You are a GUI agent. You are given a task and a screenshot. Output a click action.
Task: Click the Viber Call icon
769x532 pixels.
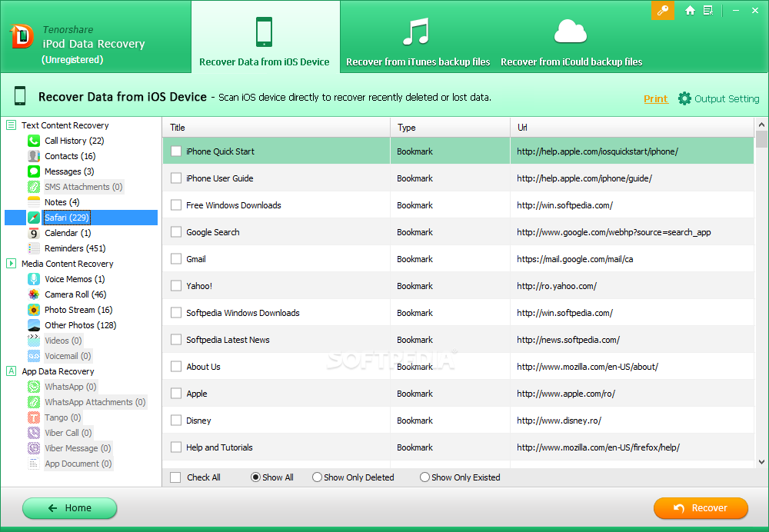pyautogui.click(x=34, y=433)
